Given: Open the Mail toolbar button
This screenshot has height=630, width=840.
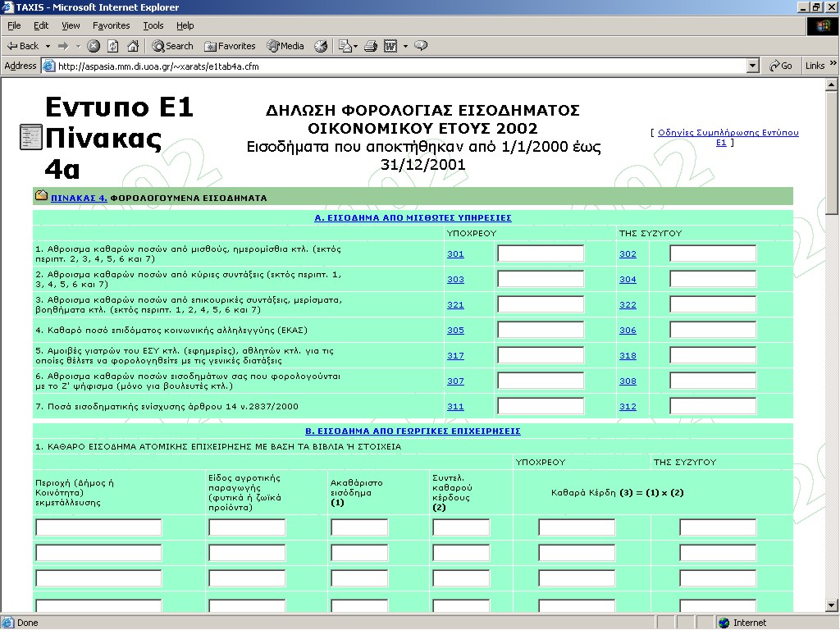Looking at the screenshot, I should 348,46.
